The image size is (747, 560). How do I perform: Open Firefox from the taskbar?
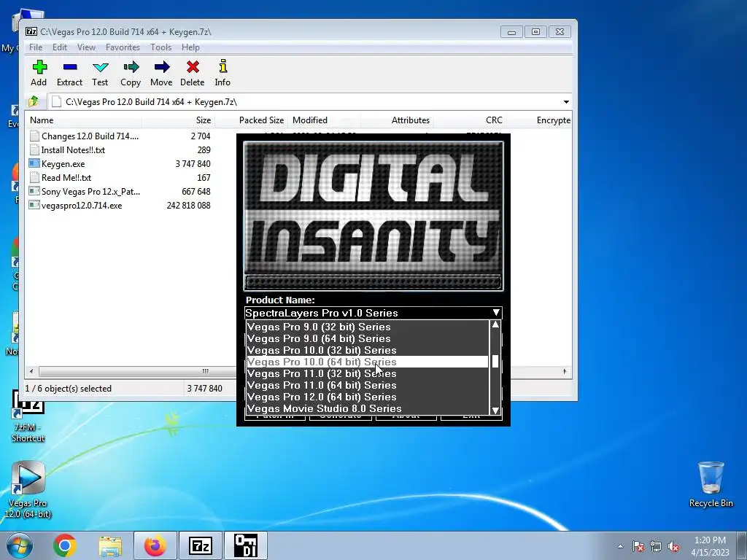[155, 545]
